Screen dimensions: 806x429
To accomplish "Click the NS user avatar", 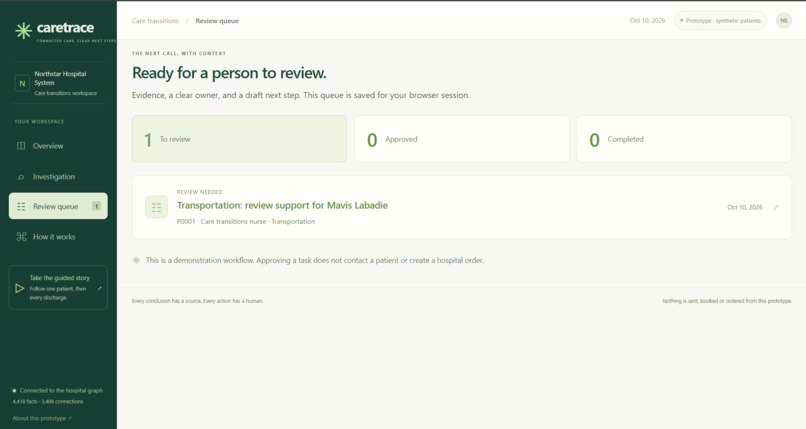I will click(x=783, y=21).
